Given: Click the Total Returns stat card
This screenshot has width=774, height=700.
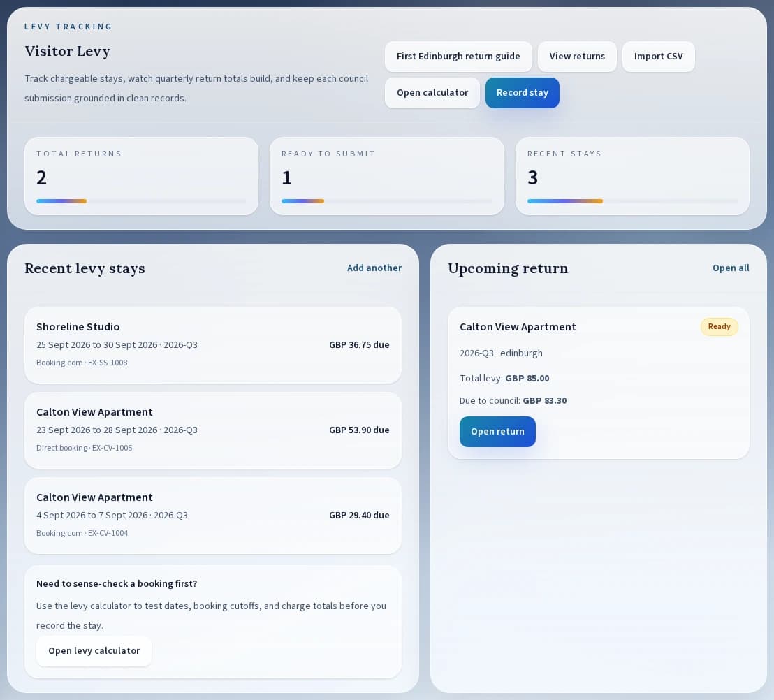Looking at the screenshot, I should click(x=141, y=176).
